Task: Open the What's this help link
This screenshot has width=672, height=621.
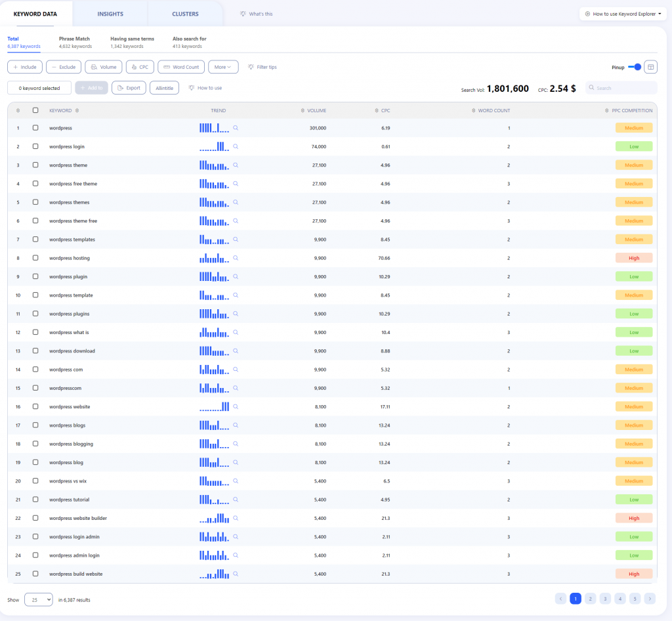Action: (257, 14)
